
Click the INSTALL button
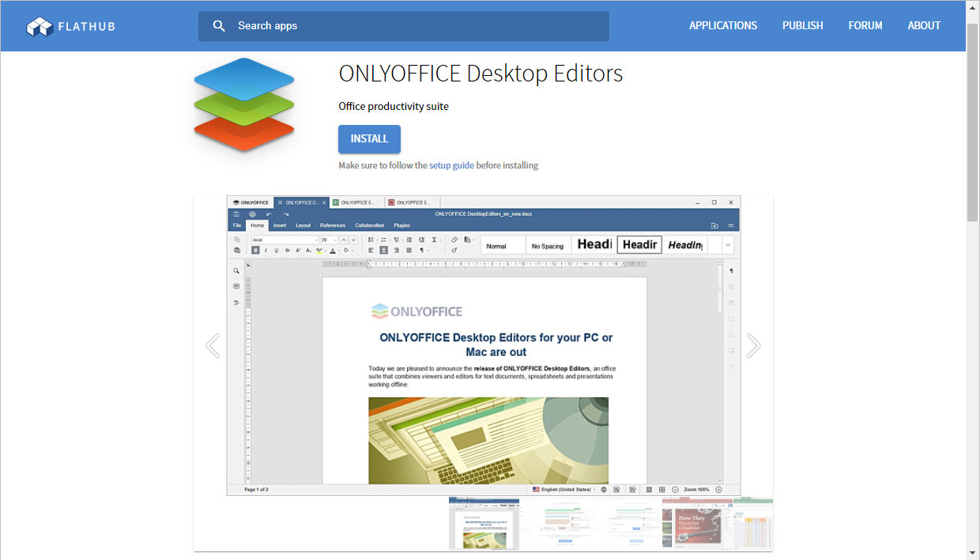point(369,138)
